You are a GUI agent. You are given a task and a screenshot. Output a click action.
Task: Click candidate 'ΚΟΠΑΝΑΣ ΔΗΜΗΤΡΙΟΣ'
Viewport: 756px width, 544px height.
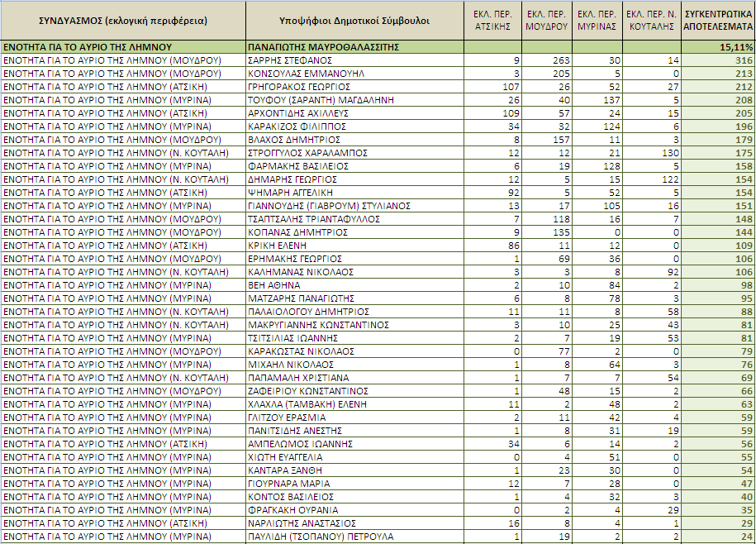click(x=297, y=232)
